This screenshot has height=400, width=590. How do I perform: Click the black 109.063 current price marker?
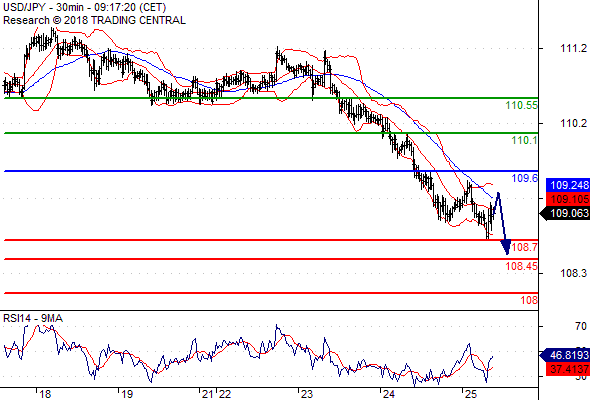point(565,213)
